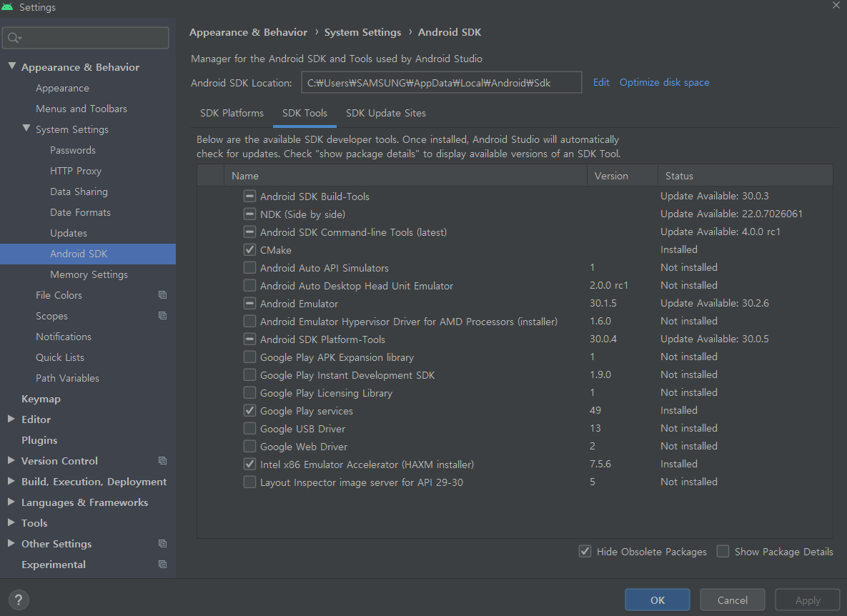
Task: Click the Experimental project-level icon
Action: pyautogui.click(x=162, y=564)
